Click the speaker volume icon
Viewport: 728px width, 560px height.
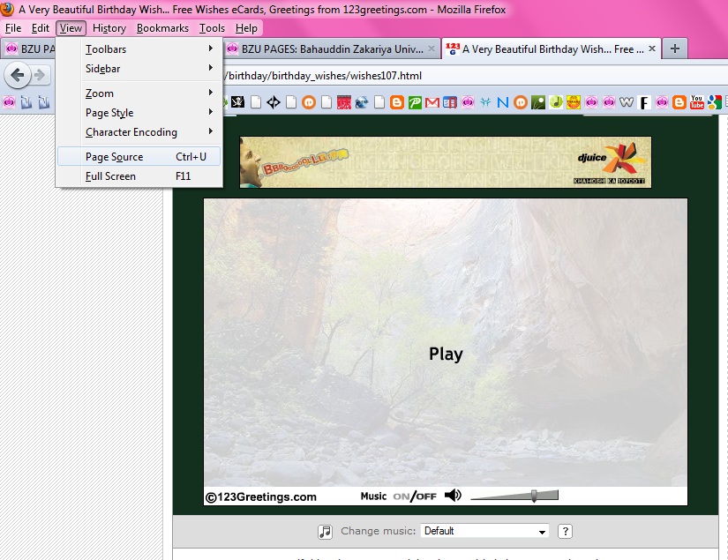coord(453,496)
